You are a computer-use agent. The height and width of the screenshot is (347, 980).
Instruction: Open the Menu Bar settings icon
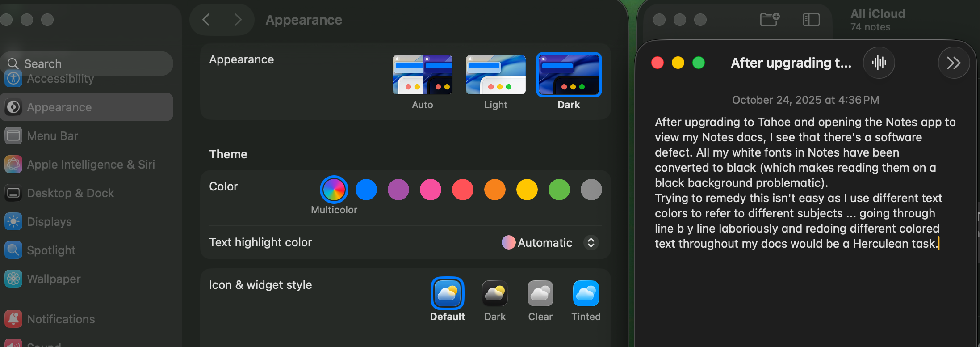[x=13, y=136]
